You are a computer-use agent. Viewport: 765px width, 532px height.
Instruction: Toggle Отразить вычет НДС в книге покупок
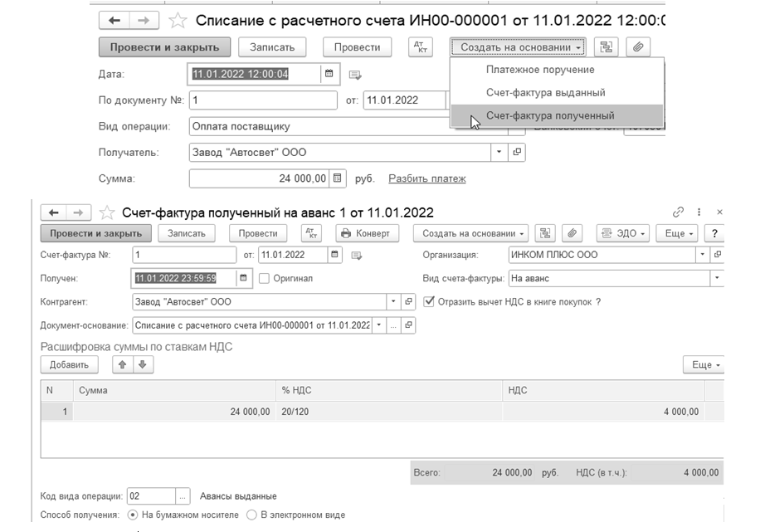(429, 301)
